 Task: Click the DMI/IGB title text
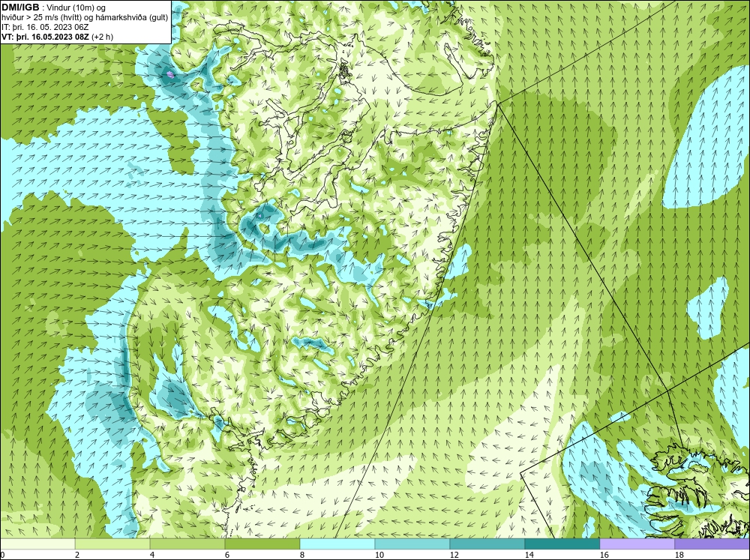click(21, 7)
